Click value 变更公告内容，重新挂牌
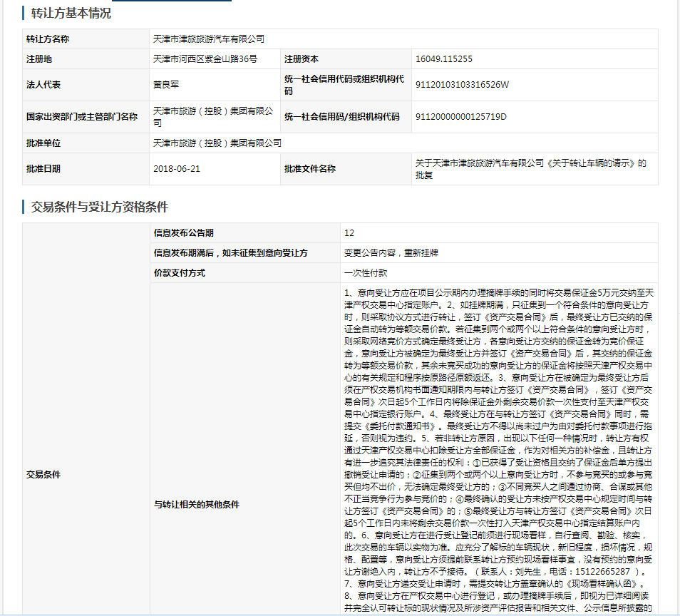 pyautogui.click(x=391, y=253)
